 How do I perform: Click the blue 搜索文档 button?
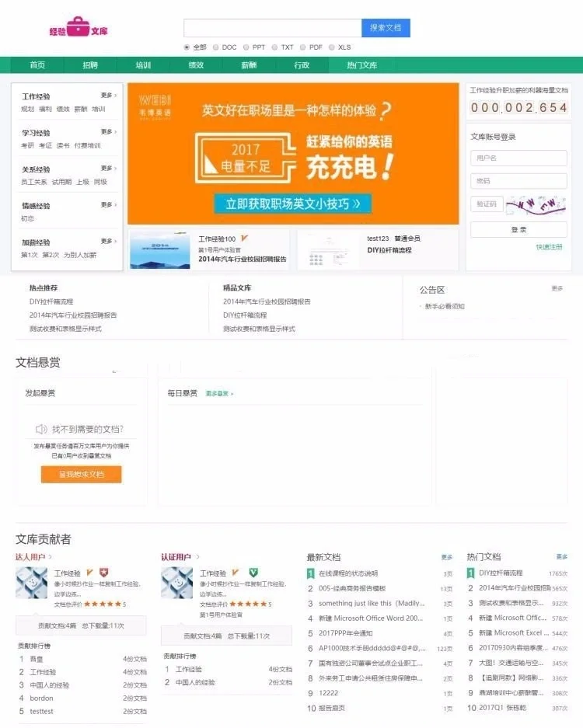tap(386, 28)
